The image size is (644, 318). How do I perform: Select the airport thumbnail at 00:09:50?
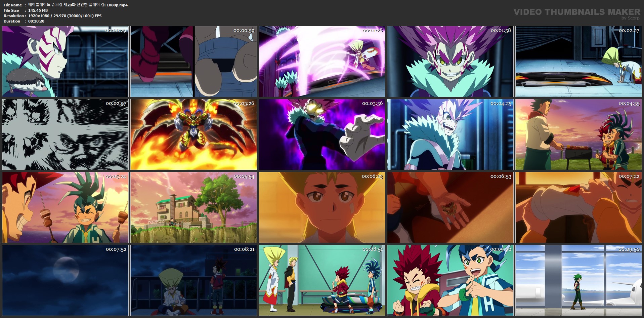(x=579, y=280)
